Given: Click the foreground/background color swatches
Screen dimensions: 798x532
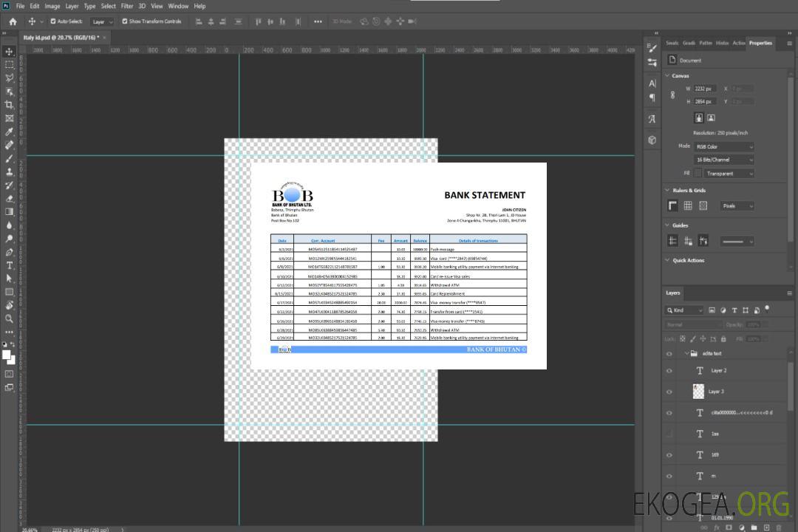Looking at the screenshot, I should point(9,357).
